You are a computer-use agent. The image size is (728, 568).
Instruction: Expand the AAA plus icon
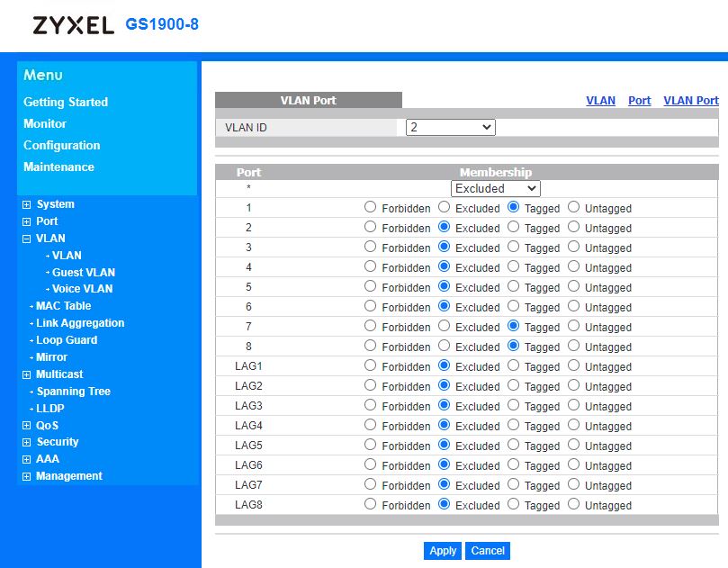pyautogui.click(x=27, y=460)
